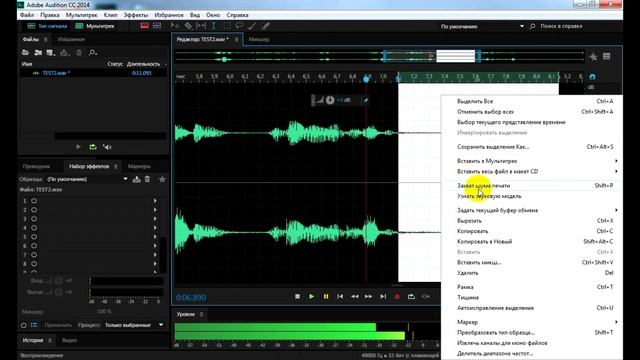The image size is (640, 360).
Task: Switch to the Markers tab
Action: 139,167
